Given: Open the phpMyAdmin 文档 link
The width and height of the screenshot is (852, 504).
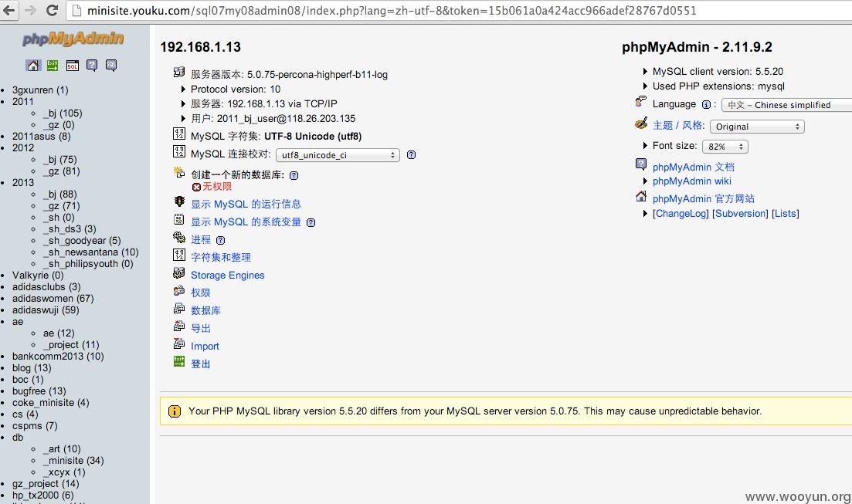Looking at the screenshot, I should pyautogui.click(x=694, y=167).
